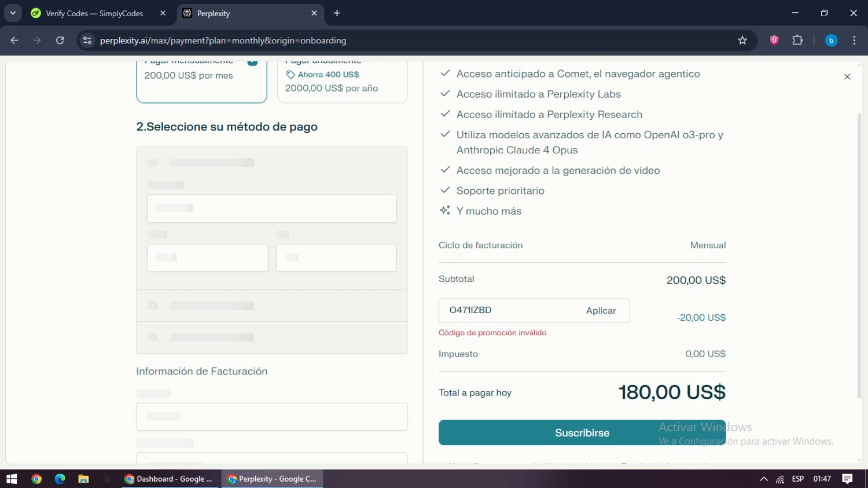Close the Verify Codes SimplyCodes tab

tap(163, 13)
